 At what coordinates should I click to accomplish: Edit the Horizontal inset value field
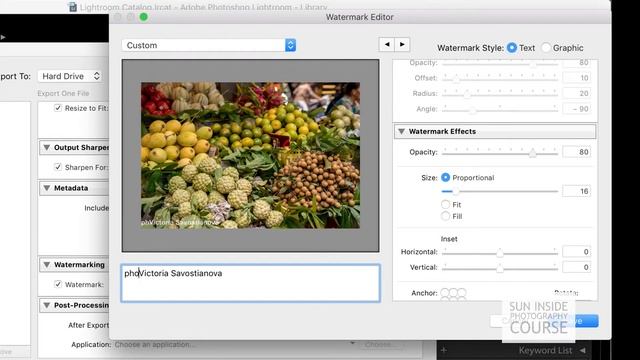576,252
